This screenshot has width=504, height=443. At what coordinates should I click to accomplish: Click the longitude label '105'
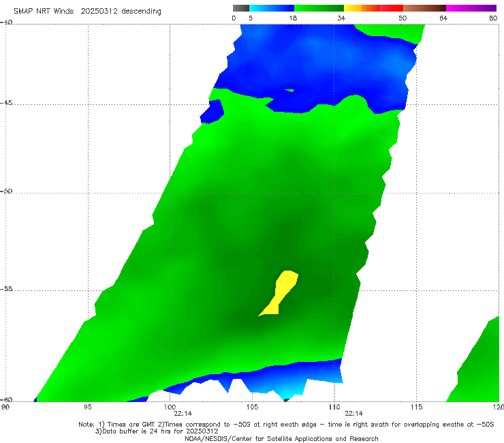252,407
